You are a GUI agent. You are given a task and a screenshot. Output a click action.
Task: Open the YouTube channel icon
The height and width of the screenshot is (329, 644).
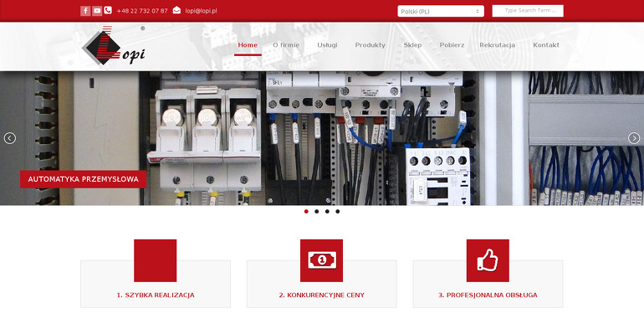(x=97, y=11)
